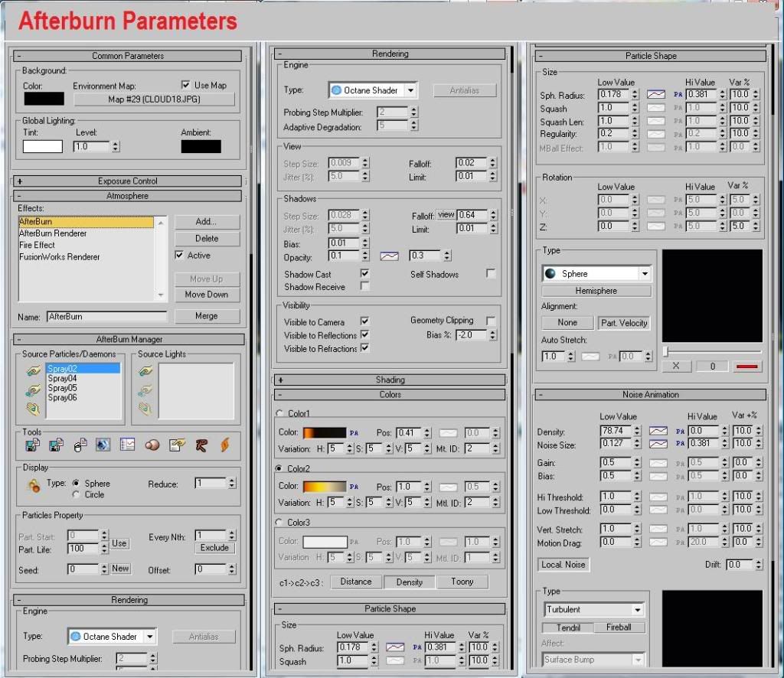Select the Color1 radio button
Screen dimensions: 784x678
tap(279, 414)
